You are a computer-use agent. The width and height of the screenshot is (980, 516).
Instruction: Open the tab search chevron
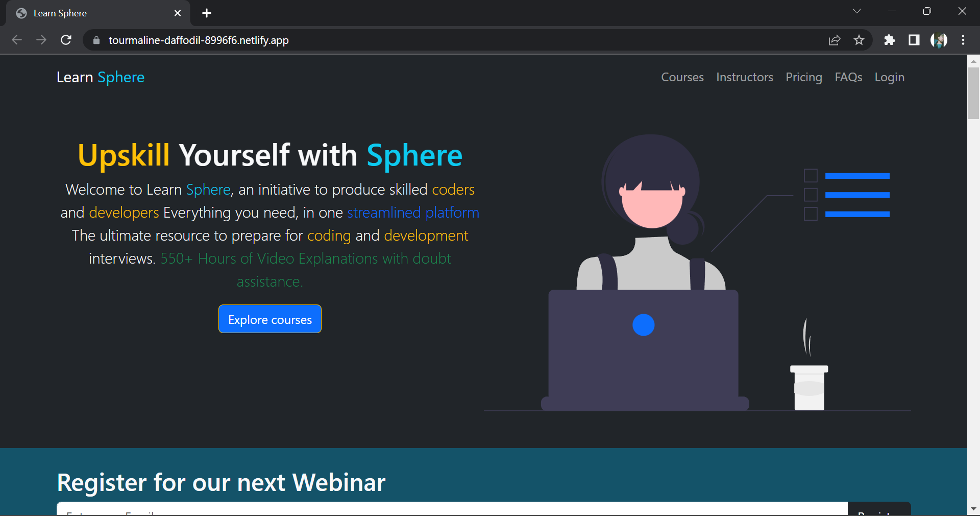(857, 11)
